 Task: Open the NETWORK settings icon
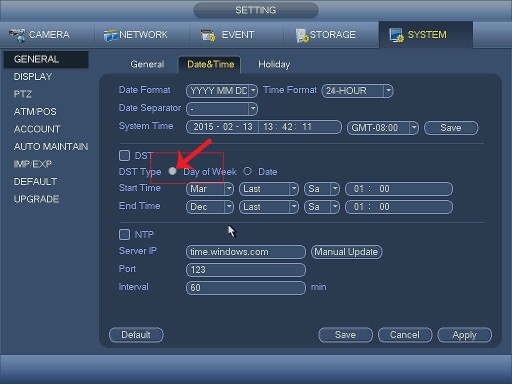pos(110,35)
